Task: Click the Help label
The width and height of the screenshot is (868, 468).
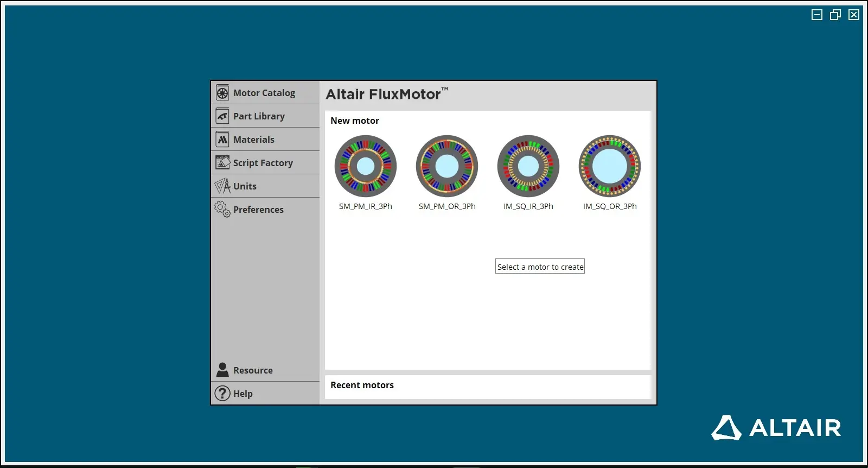Action: tap(243, 394)
